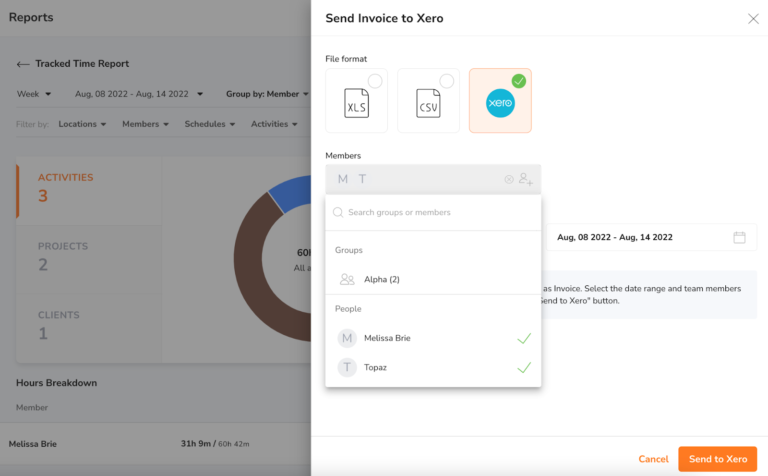Click Cancel
Screen dimensions: 768x476
pyautogui.click(x=653, y=459)
